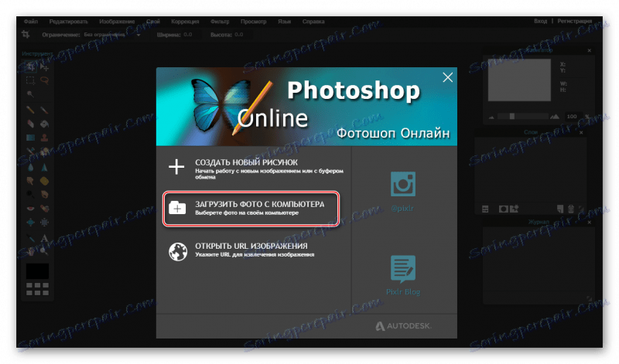Choose Создать новый рисунок option

tap(255, 168)
